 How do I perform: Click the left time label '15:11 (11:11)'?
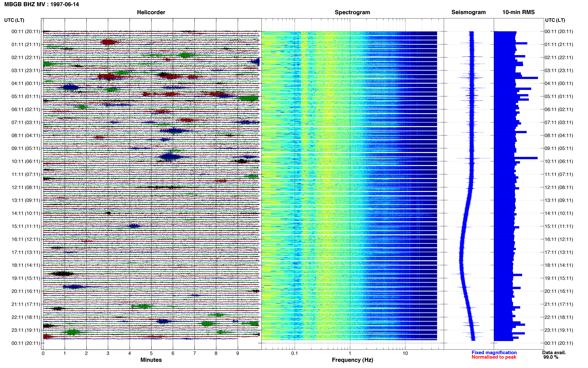(x=26, y=226)
